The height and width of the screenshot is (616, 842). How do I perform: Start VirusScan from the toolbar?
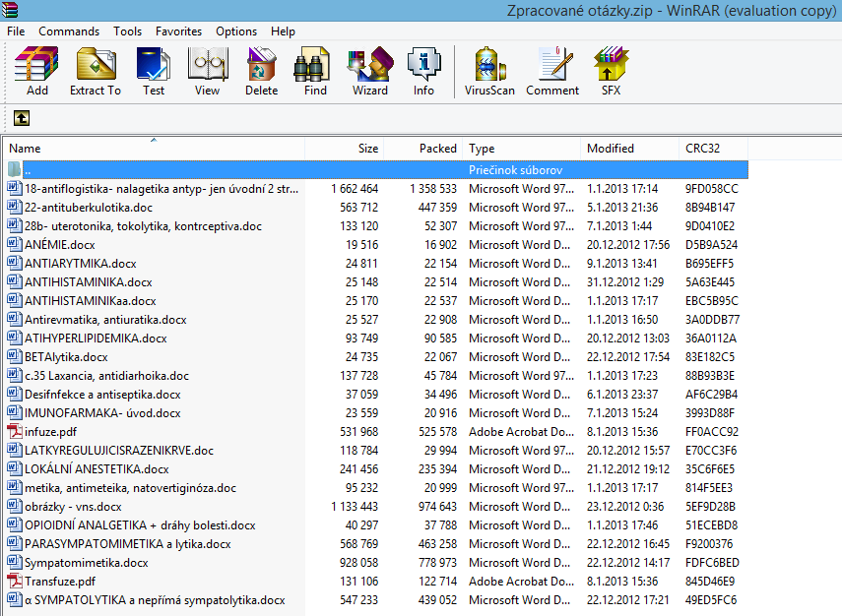point(489,72)
